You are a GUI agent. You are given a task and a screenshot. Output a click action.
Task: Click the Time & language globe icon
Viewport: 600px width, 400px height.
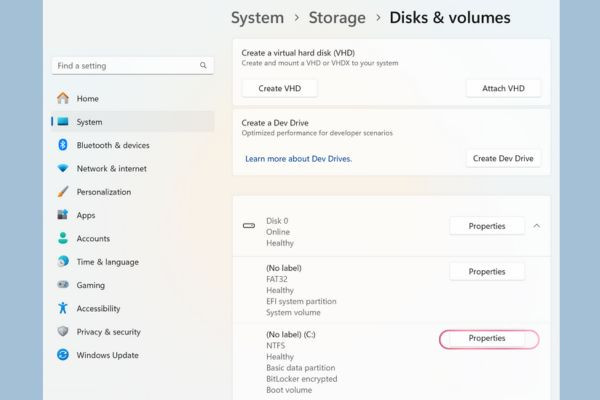click(x=63, y=261)
